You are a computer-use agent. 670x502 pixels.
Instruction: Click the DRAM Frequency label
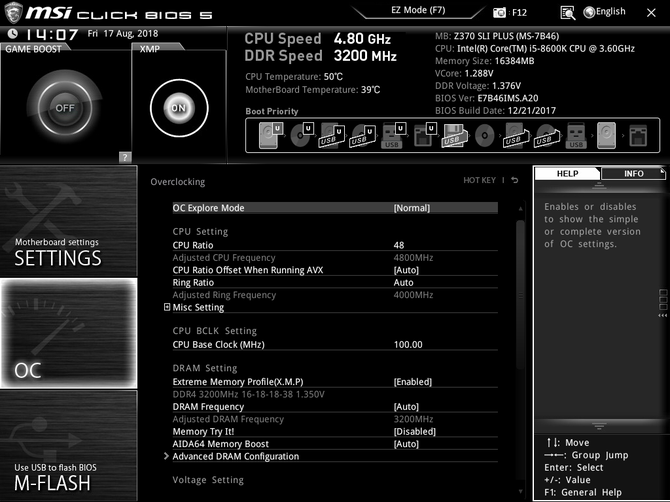tap(208, 407)
